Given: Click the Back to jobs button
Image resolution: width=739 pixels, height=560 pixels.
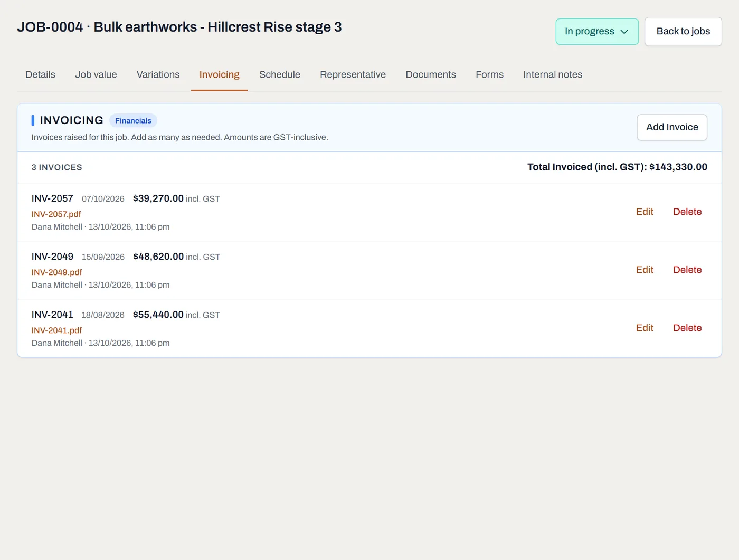Looking at the screenshot, I should coord(683,32).
